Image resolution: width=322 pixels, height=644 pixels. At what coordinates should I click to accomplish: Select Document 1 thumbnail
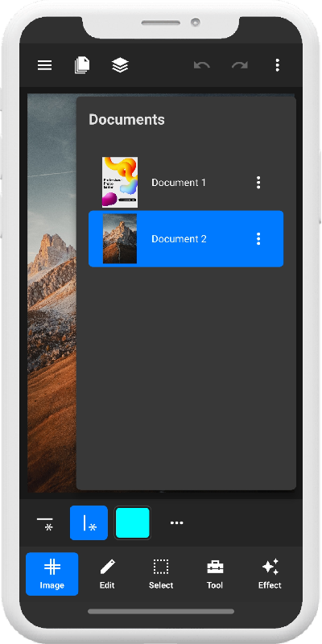click(120, 183)
